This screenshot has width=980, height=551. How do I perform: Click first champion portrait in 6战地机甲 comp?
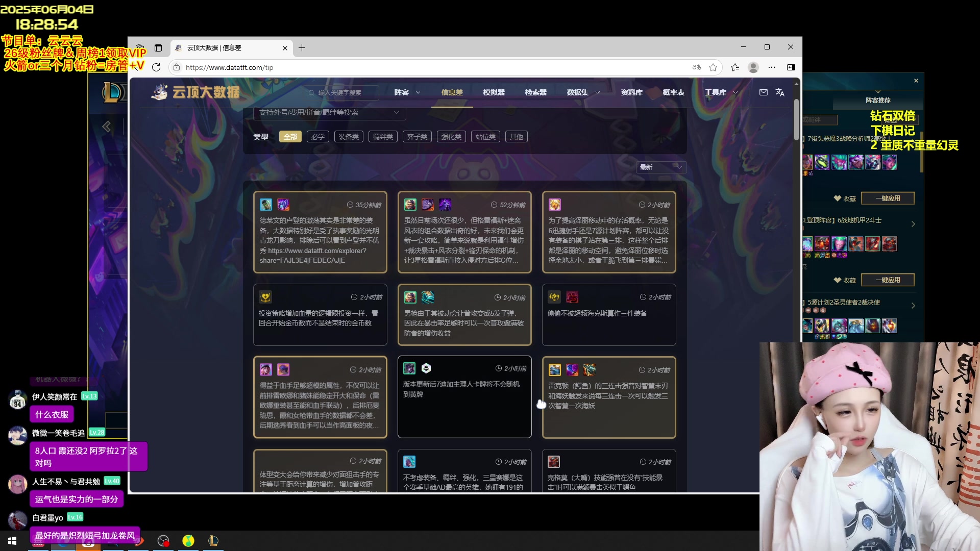click(807, 243)
